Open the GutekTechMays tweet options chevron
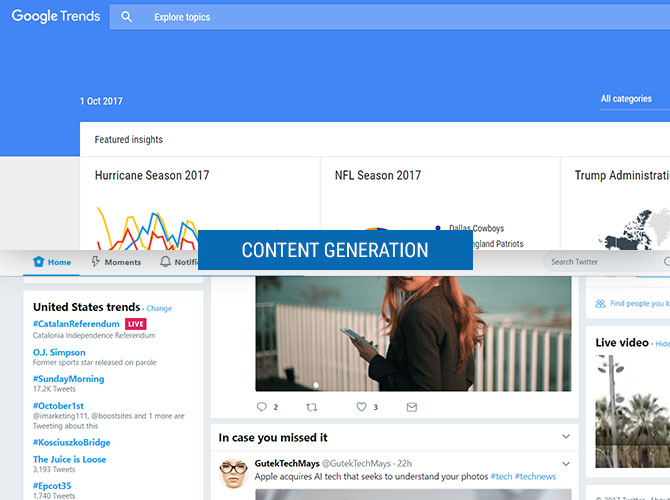 [x=566, y=464]
